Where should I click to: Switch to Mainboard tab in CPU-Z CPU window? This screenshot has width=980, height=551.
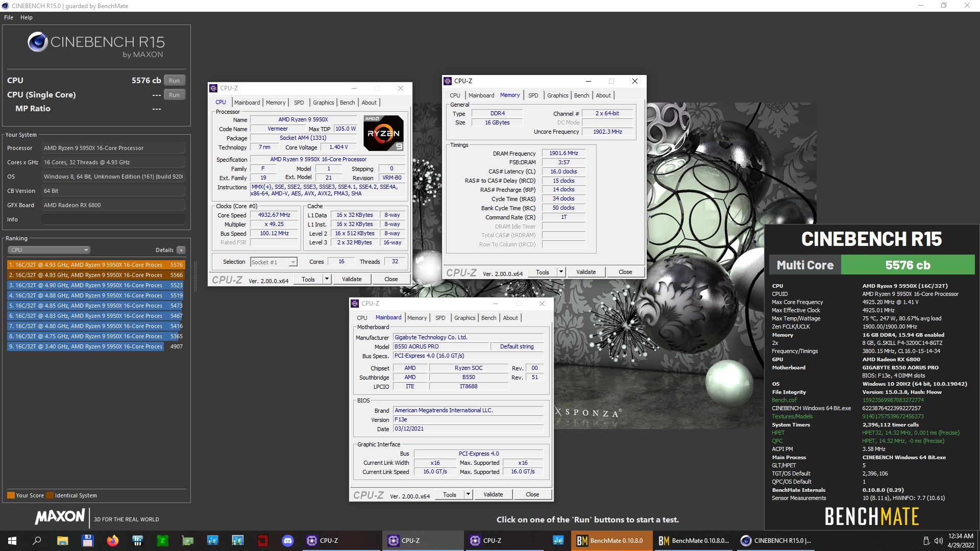(x=247, y=103)
